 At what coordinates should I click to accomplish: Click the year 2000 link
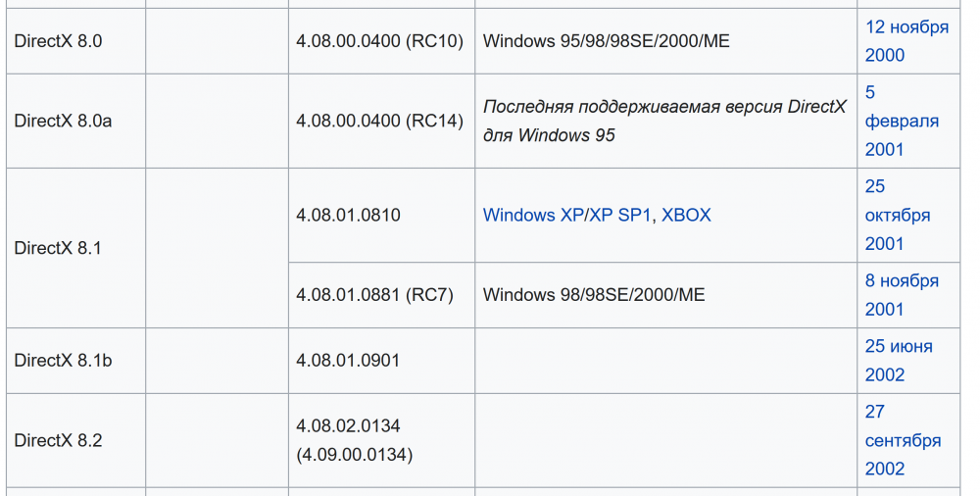point(884,55)
